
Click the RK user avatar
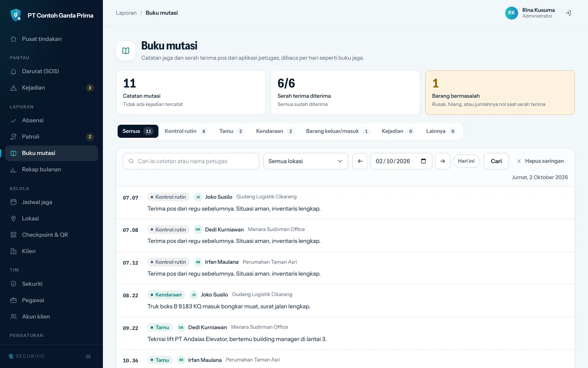511,13
